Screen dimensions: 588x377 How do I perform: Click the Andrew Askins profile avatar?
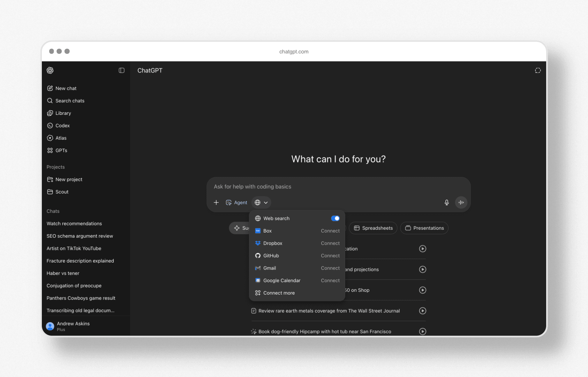pyautogui.click(x=50, y=326)
